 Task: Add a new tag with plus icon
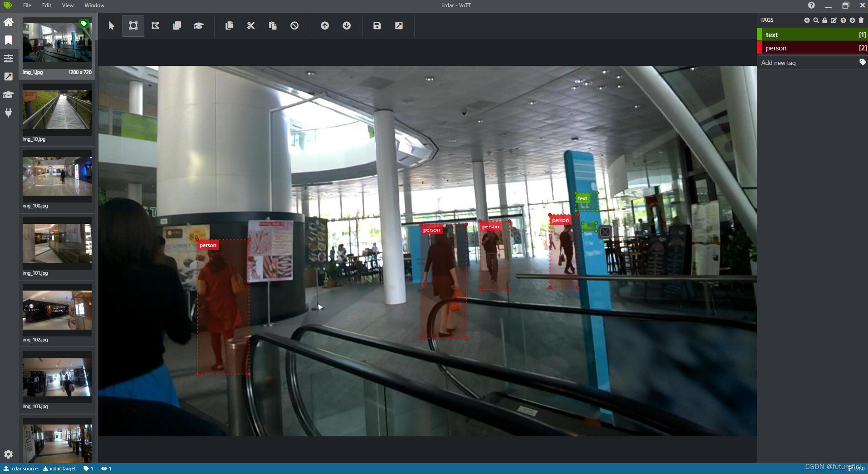pos(807,20)
